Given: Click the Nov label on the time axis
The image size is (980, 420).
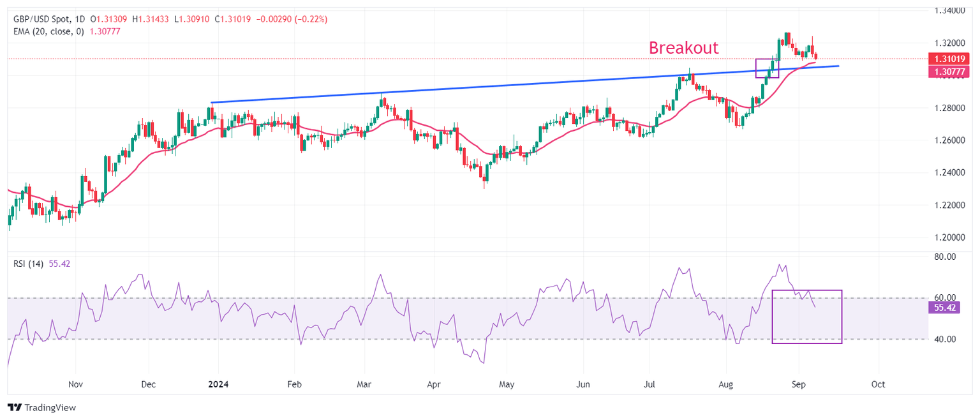Looking at the screenshot, I should coord(75,385).
